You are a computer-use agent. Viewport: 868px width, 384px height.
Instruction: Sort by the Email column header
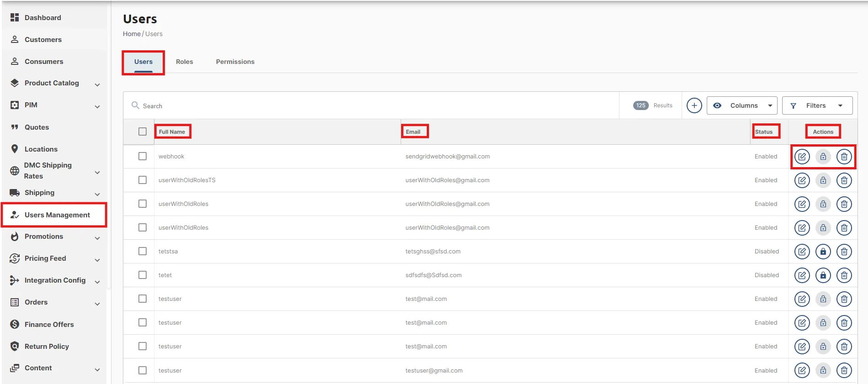(413, 132)
